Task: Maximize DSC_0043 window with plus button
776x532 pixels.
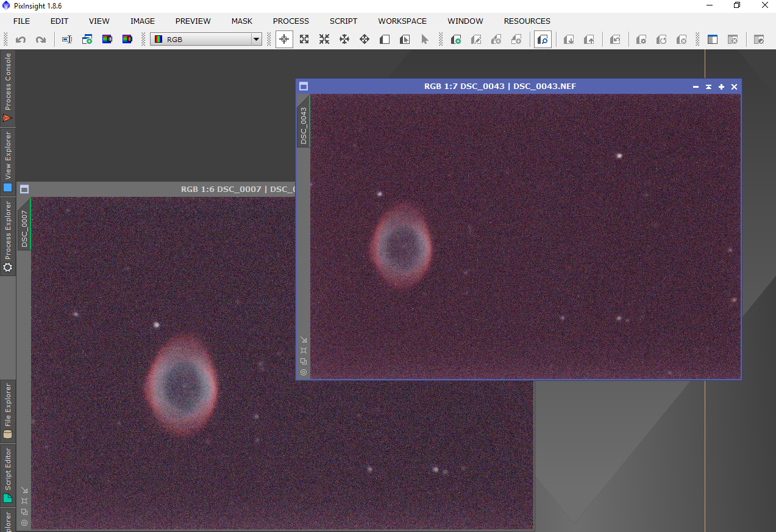Action: (x=721, y=87)
